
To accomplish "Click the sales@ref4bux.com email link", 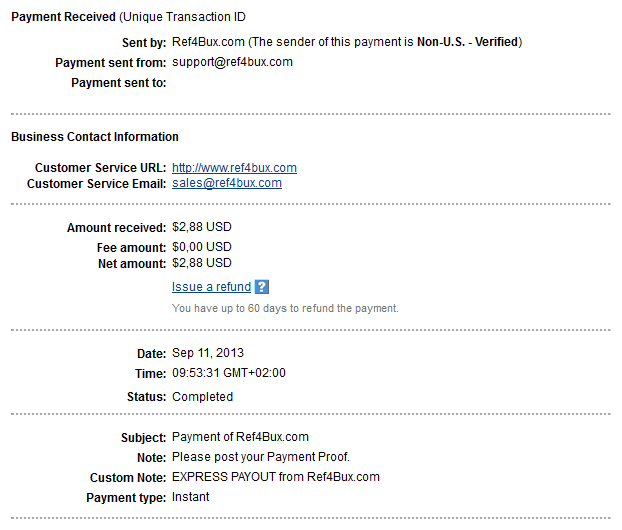I will click(x=226, y=184).
